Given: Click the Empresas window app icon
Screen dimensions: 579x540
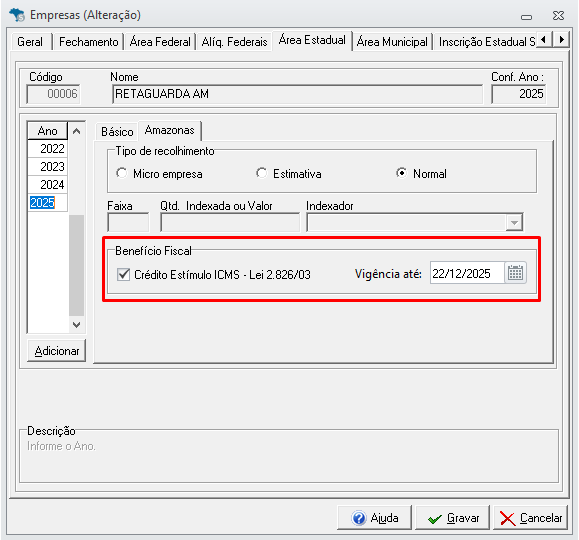Looking at the screenshot, I should pyautogui.click(x=17, y=15).
